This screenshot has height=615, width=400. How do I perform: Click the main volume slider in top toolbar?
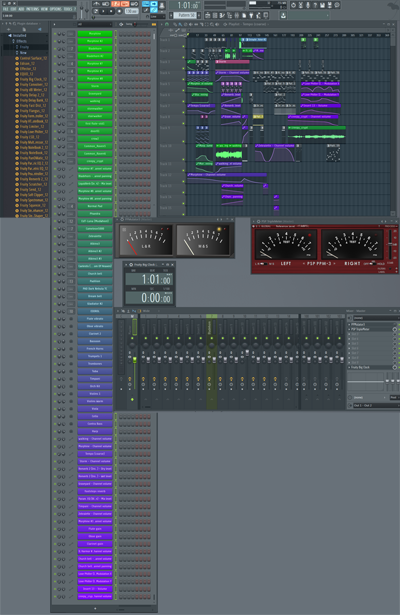(x=81, y=9)
